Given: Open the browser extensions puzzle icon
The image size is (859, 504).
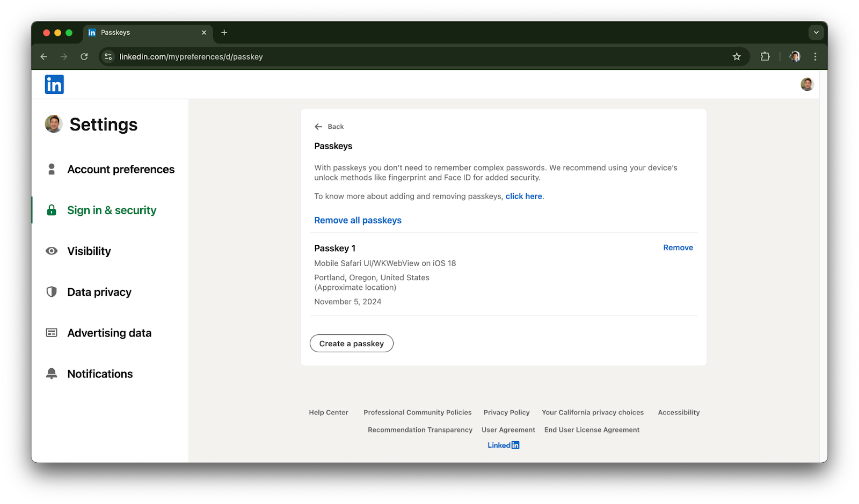Looking at the screenshot, I should tap(765, 56).
